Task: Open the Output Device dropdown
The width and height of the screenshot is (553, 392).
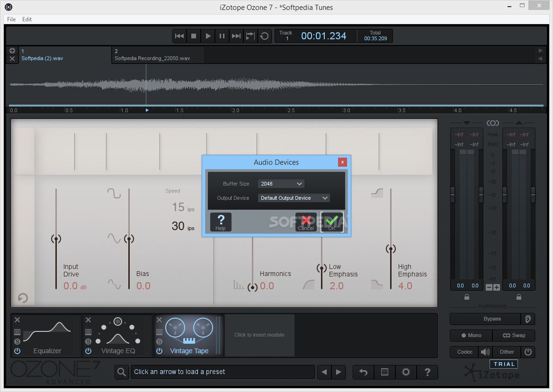Action: (x=294, y=198)
